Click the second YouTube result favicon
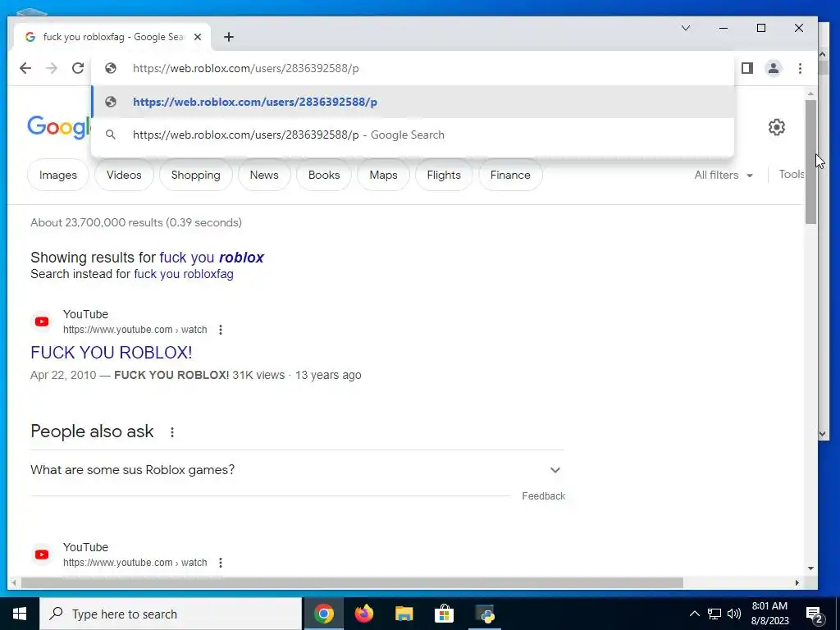 (42, 555)
